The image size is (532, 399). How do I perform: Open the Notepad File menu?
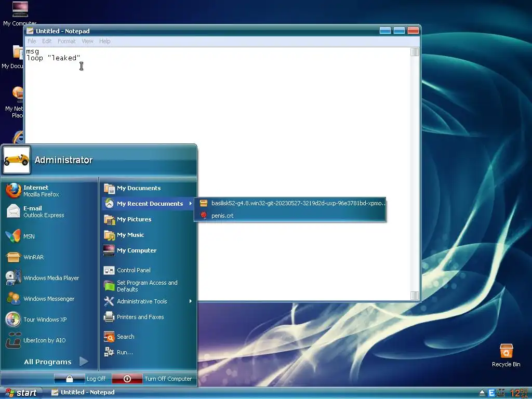coord(32,41)
